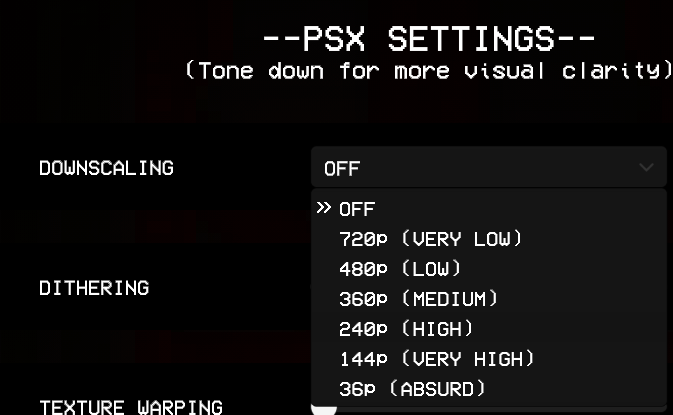Click the Texture Warping slider handle
This screenshot has height=415, width=673.
(x=324, y=411)
